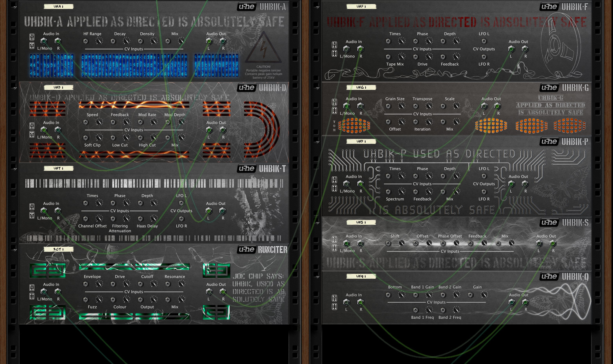Click Uhbik-A Decay CV trim knob
This screenshot has height=364, width=613.
coord(127,41)
